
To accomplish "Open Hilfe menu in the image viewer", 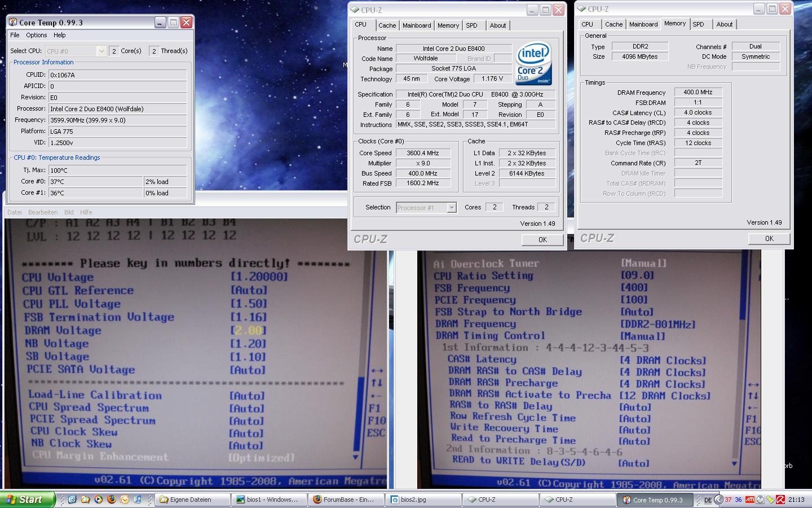I will [86, 212].
